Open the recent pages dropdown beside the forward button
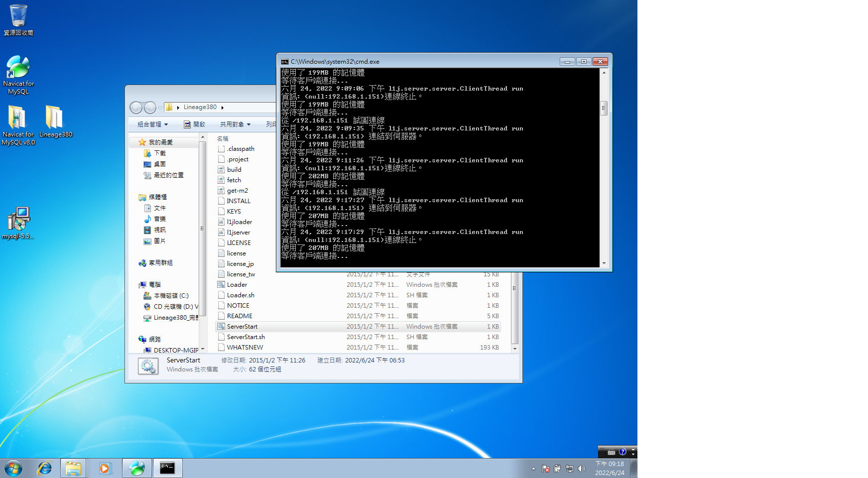Image resolution: width=868 pixels, height=478 pixels. tap(160, 108)
